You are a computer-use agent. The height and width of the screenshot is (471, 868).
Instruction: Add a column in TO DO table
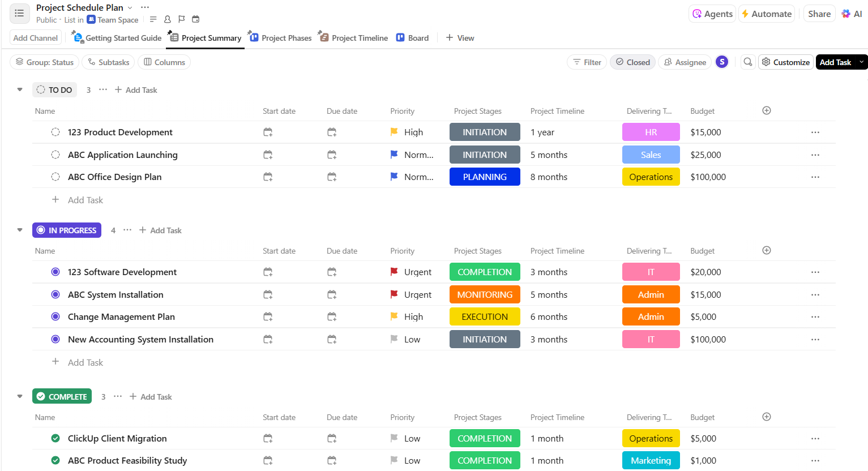(x=767, y=111)
